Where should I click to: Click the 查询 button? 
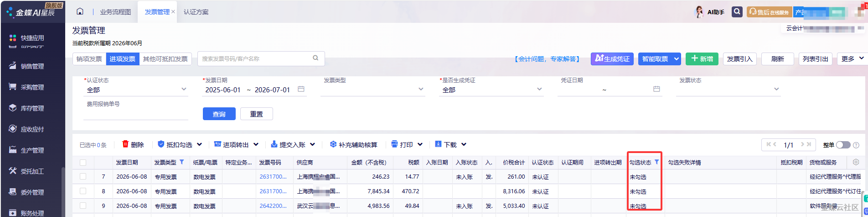point(219,114)
